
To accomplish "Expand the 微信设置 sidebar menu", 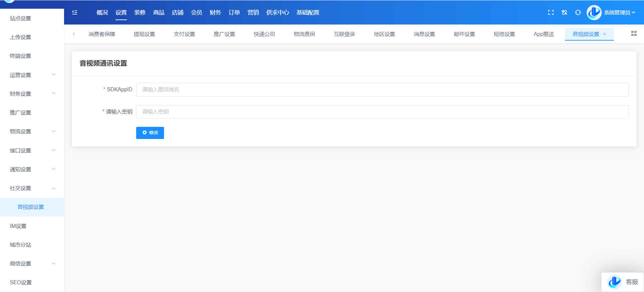I will 32,263.
